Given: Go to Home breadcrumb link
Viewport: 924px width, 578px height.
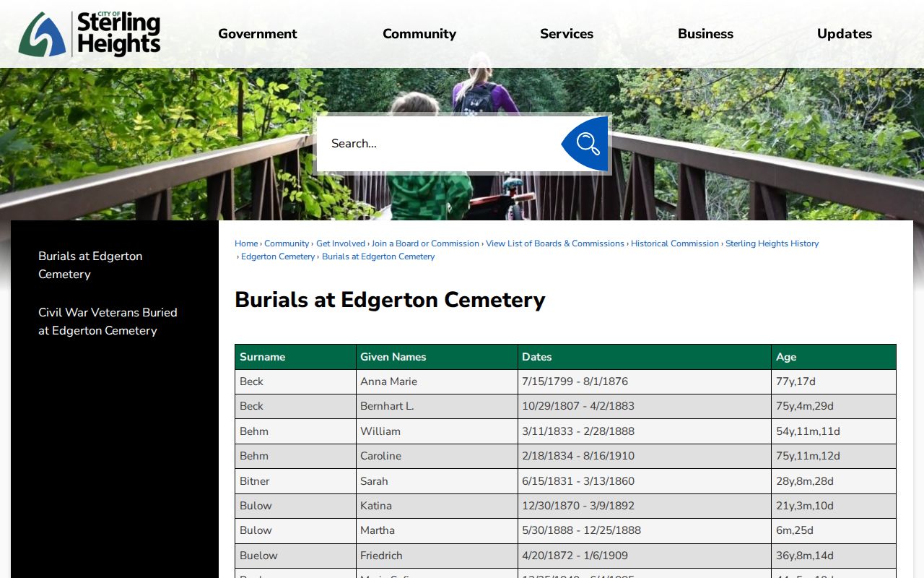Looking at the screenshot, I should pos(246,243).
